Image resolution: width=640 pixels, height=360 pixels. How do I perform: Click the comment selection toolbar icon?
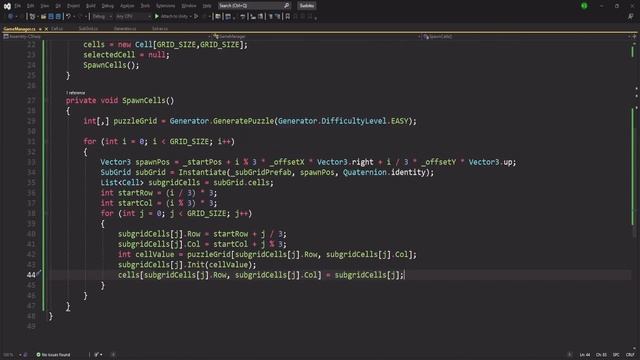(270, 16)
